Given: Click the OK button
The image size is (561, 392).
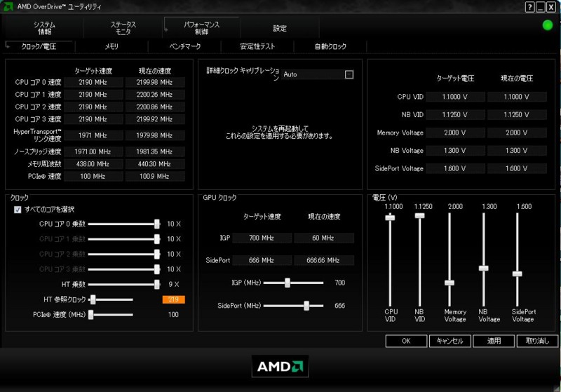Looking at the screenshot, I should (x=406, y=341).
